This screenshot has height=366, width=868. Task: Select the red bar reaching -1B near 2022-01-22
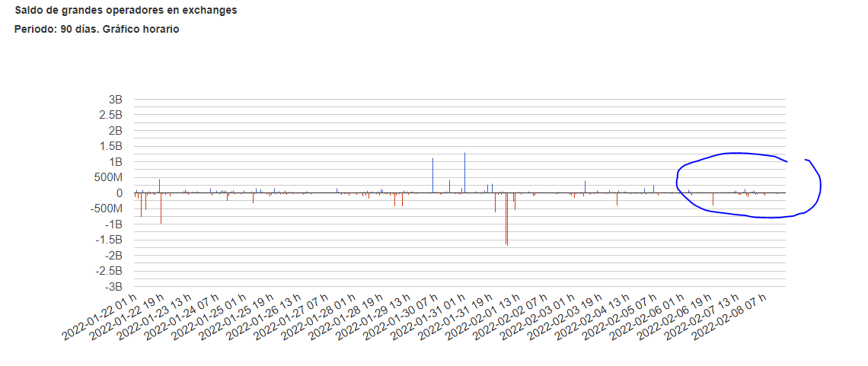click(161, 208)
